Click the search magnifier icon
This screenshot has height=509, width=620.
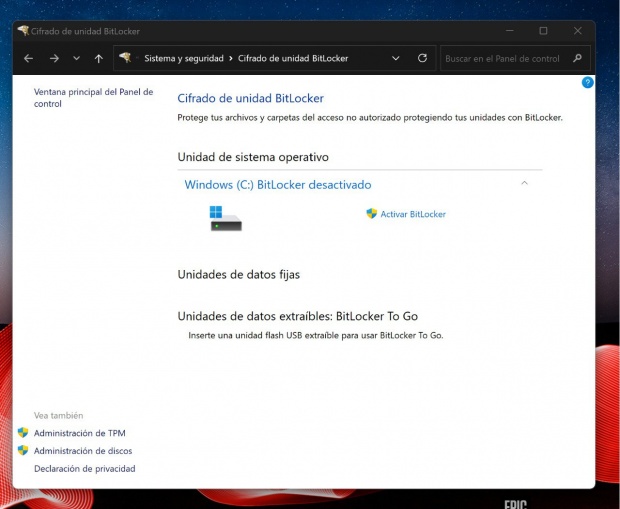(x=577, y=58)
